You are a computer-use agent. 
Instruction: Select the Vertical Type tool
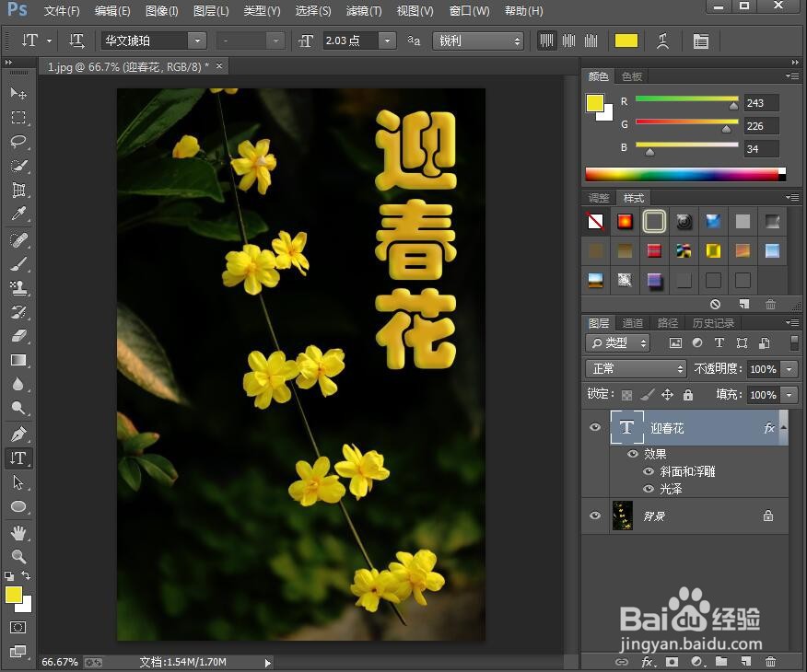tap(18, 458)
